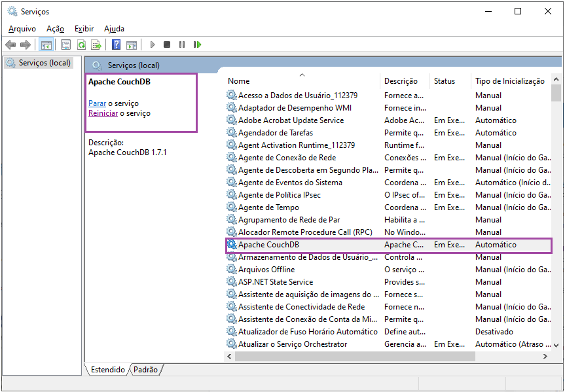Open the Help toolbar icon
This screenshot has width=565, height=392.
[x=116, y=45]
